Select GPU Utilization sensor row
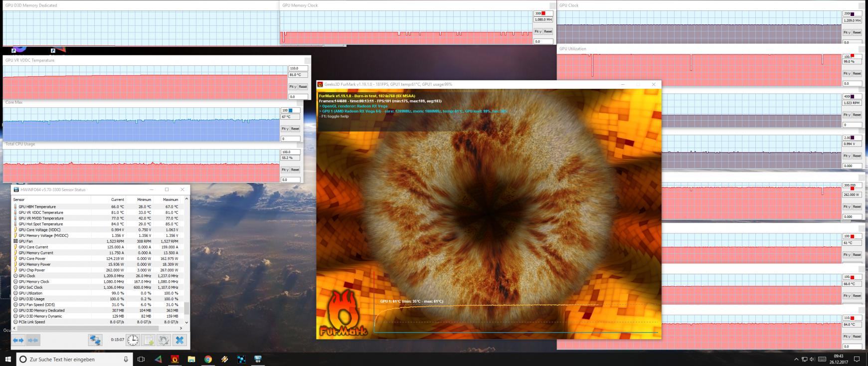The width and height of the screenshot is (868, 366). (98, 293)
